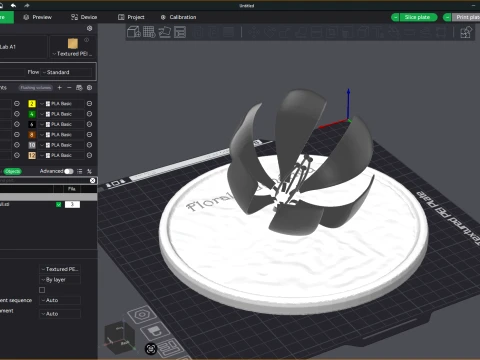Remove a filament with the minus icon
Image resolution: width=480 pixels, height=360 pixels.
(x=69, y=88)
